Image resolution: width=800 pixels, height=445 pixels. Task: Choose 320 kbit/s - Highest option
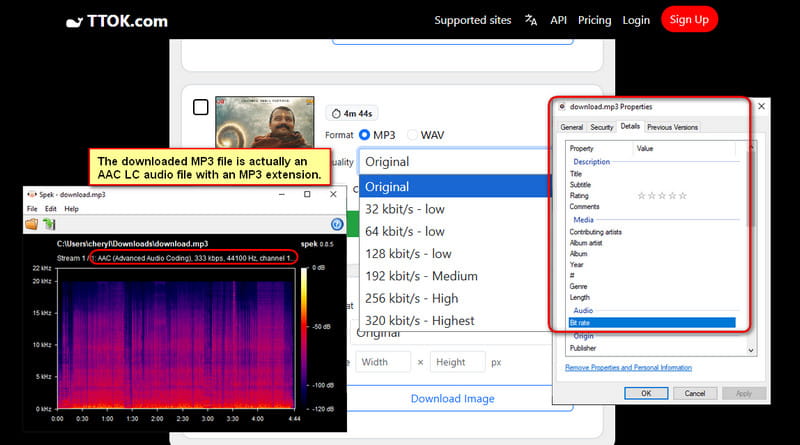pos(455,320)
